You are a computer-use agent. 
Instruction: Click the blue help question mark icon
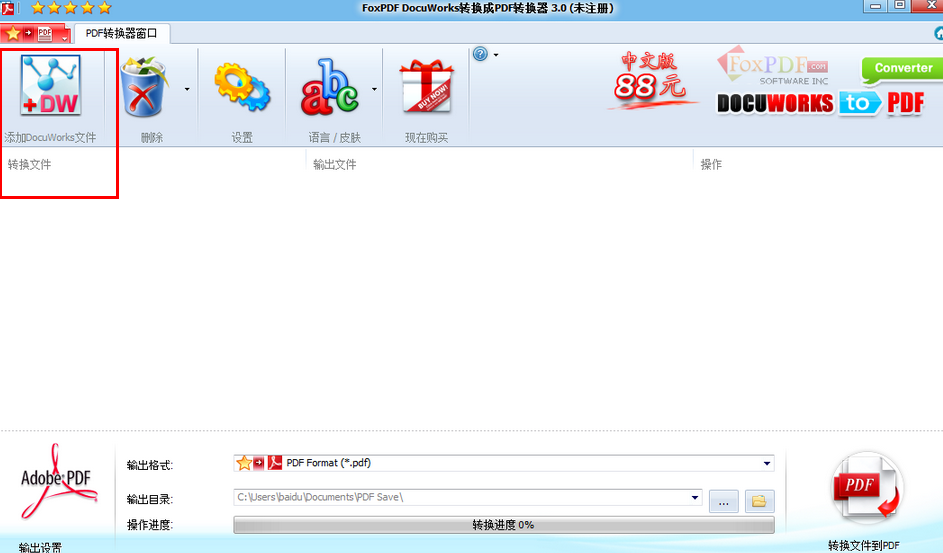coord(480,54)
